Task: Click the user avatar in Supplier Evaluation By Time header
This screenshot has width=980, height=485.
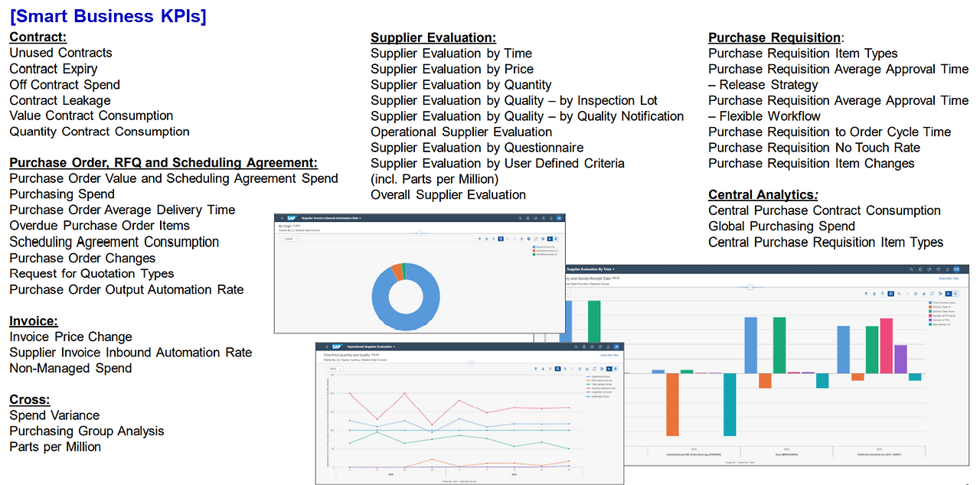Action: click(955, 269)
